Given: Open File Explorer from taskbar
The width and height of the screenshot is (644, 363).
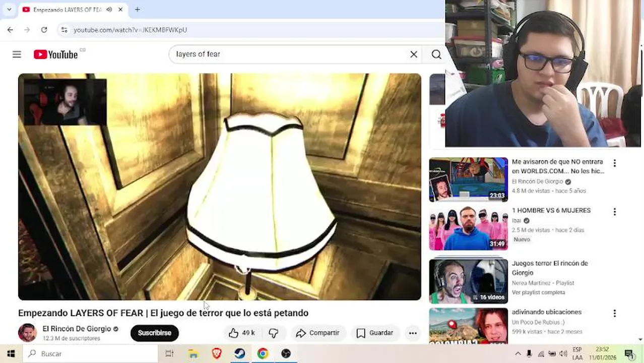Looking at the screenshot, I should (x=193, y=354).
